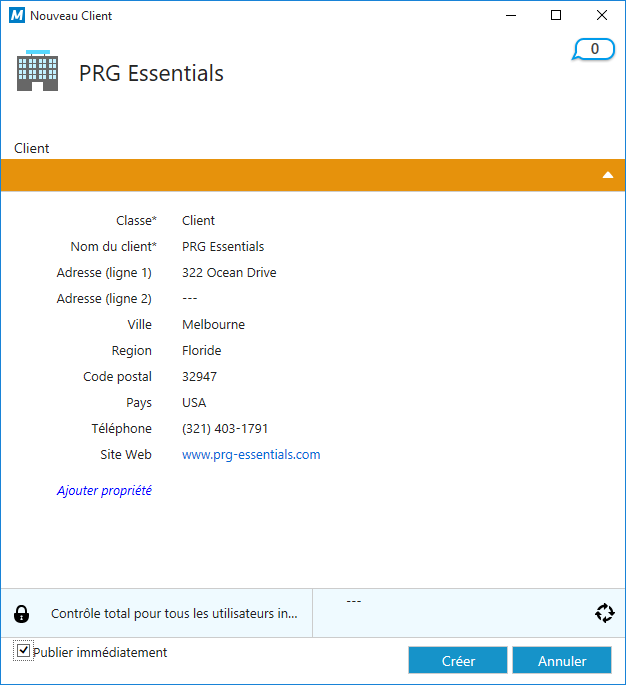626x685 pixels.
Task: Click Ajouter propriété link
Action: tap(104, 491)
